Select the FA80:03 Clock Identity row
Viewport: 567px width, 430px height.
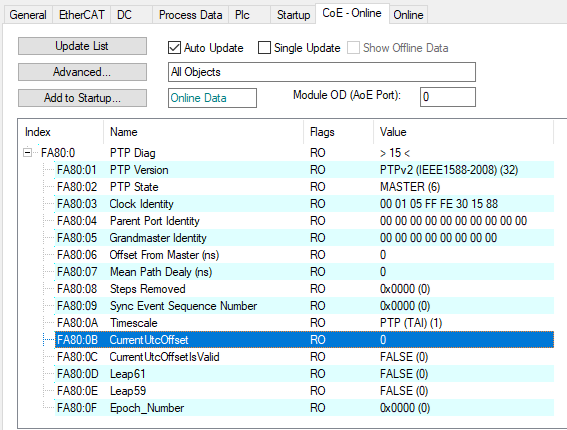[x=304, y=204]
